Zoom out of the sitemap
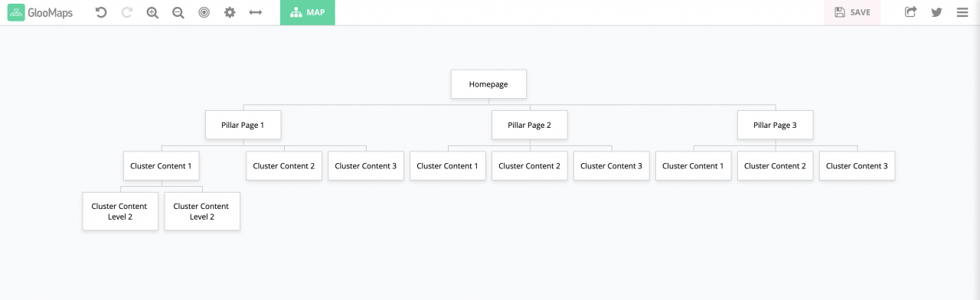The image size is (980, 300). tap(178, 12)
